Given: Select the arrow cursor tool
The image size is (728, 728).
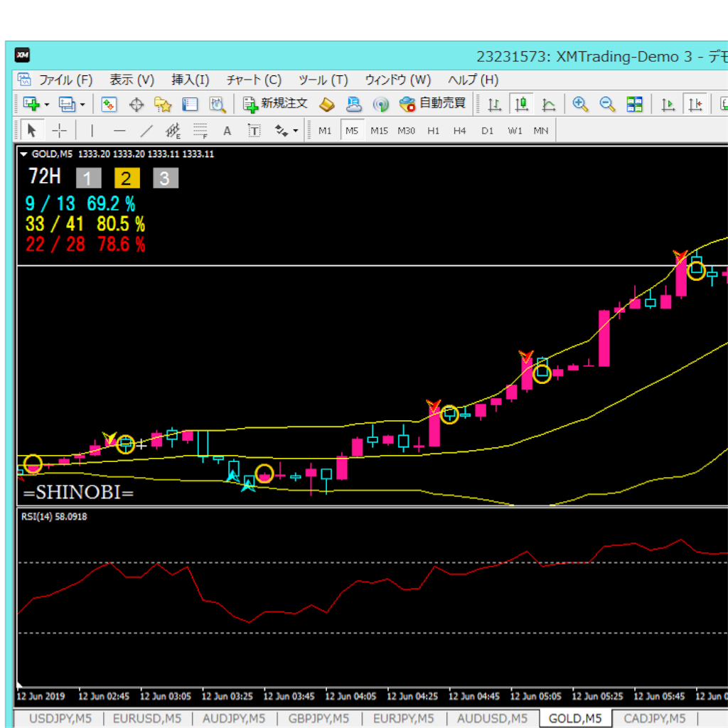Looking at the screenshot, I should click(32, 131).
